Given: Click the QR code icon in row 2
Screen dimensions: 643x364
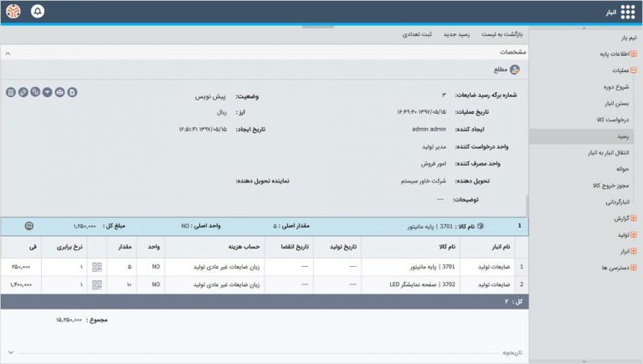Looking at the screenshot, I should pyautogui.click(x=97, y=285).
